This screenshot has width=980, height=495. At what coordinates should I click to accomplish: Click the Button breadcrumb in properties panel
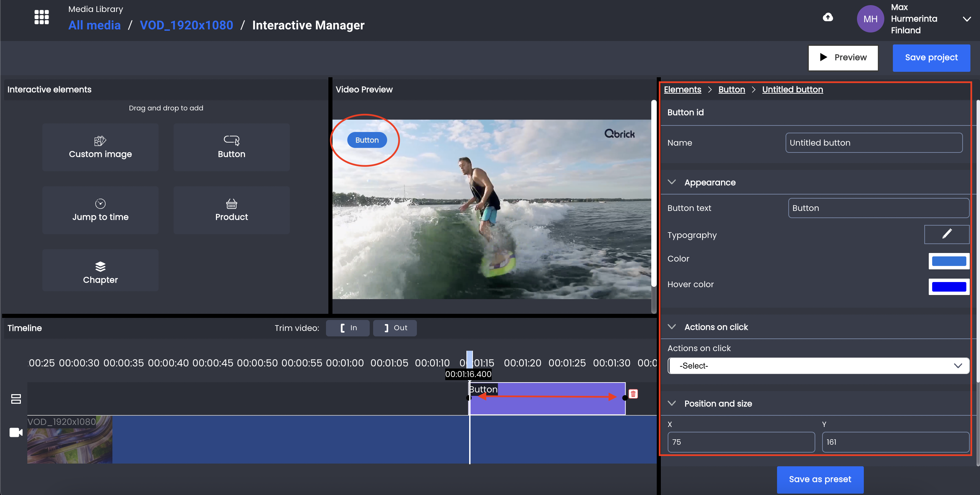coord(732,90)
